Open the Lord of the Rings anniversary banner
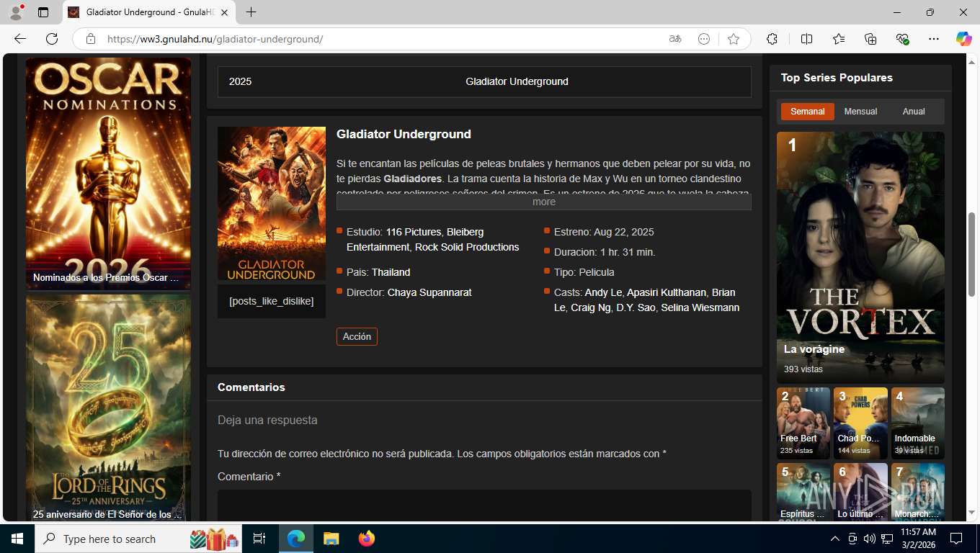 pyautogui.click(x=108, y=408)
